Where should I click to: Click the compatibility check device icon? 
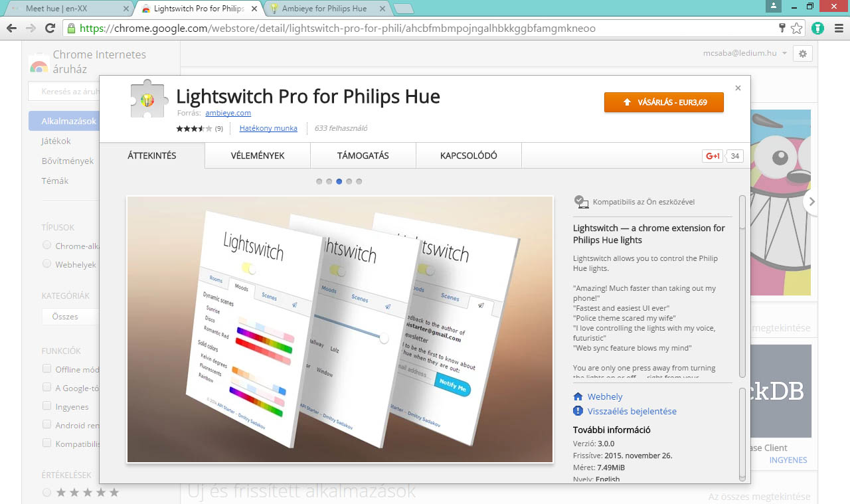click(581, 201)
